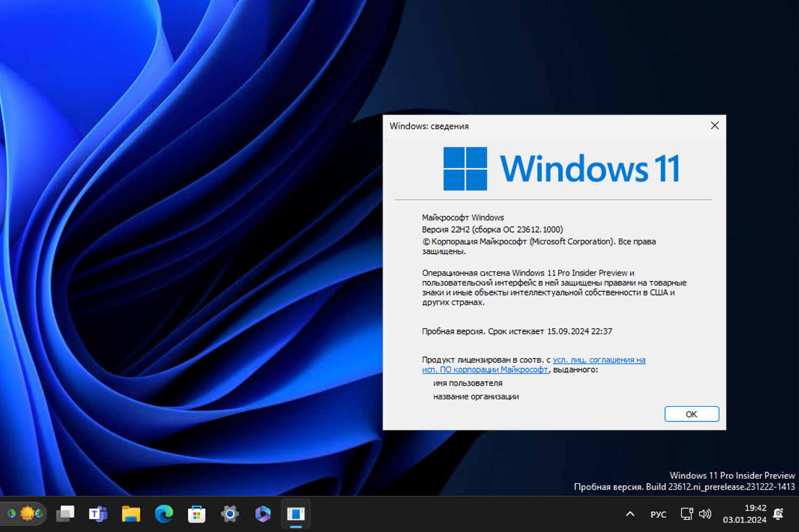Screen dimensions: 799x532
Task: Launch the Microsoft 365 app
Action: click(263, 513)
